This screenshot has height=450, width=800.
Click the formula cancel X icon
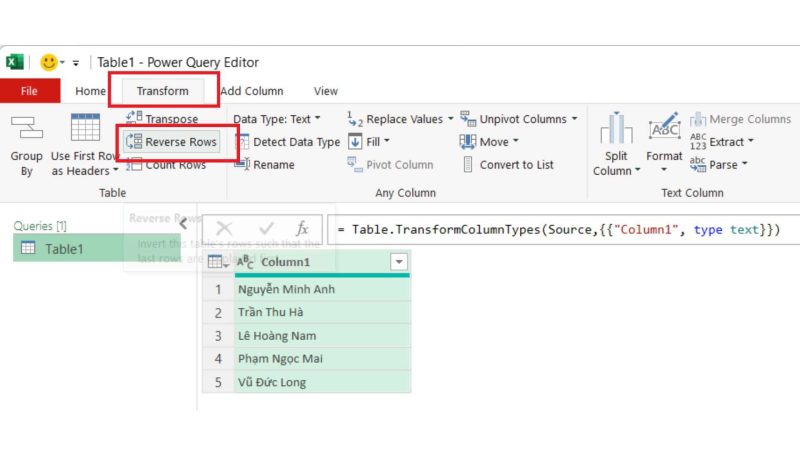(x=224, y=229)
